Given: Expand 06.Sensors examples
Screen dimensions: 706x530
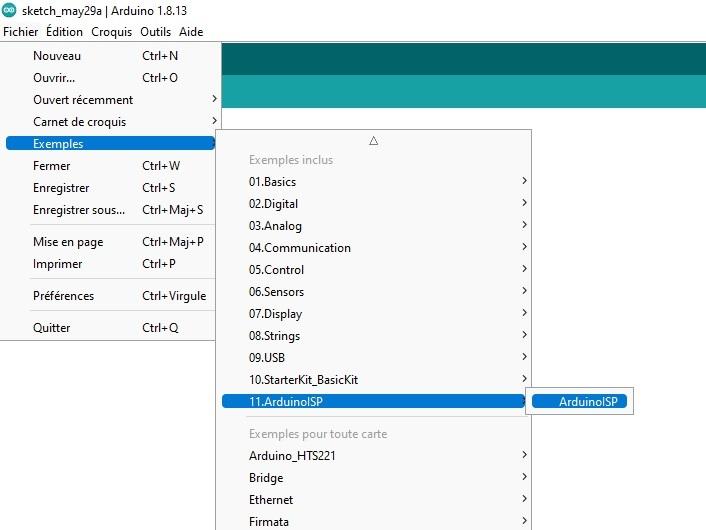Looking at the screenshot, I should [374, 292].
